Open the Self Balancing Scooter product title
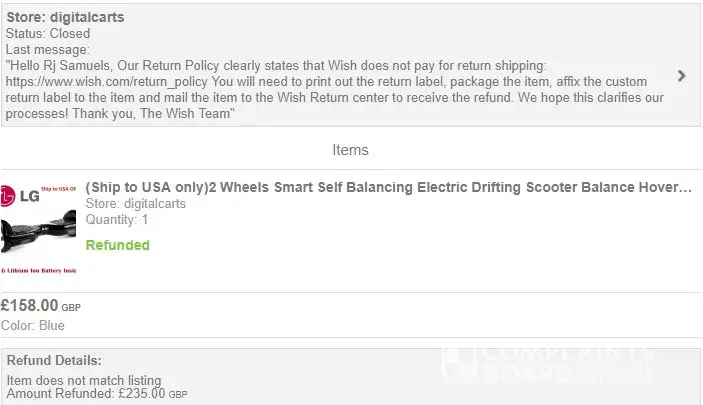The height and width of the screenshot is (405, 703). 388,187
